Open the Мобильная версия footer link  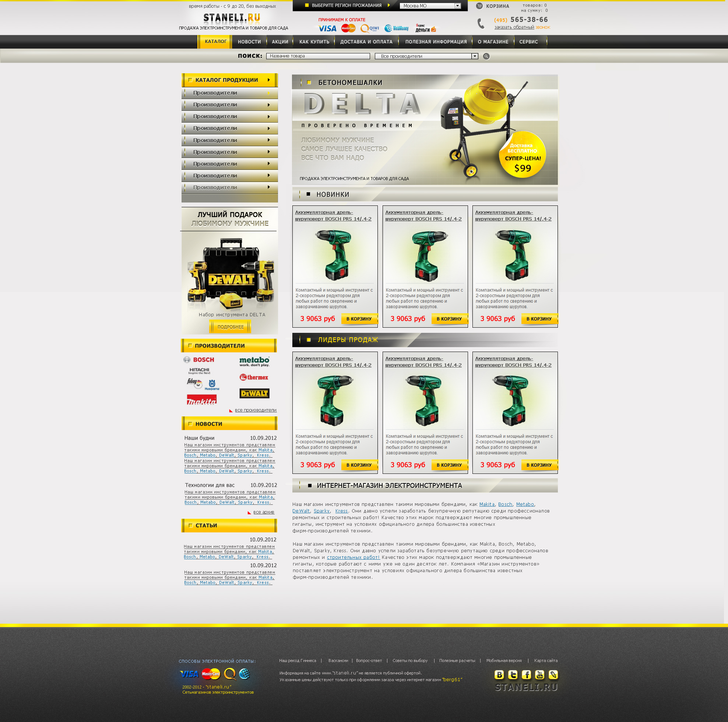tap(504, 661)
